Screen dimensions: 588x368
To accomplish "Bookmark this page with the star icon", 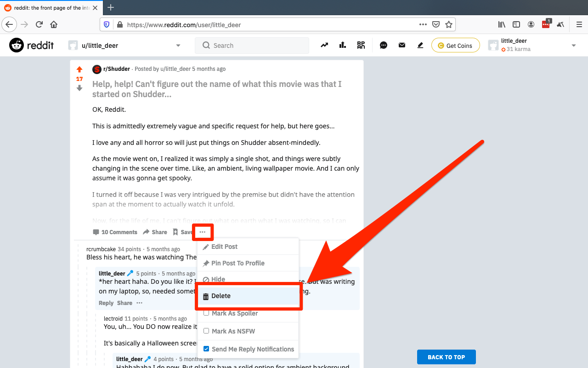I will tap(449, 24).
